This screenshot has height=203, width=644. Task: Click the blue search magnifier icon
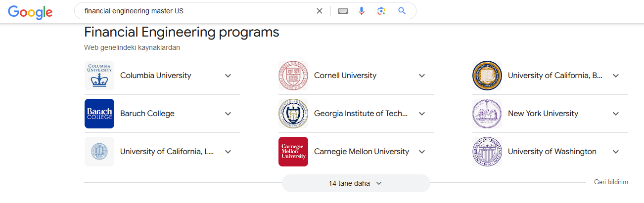402,11
